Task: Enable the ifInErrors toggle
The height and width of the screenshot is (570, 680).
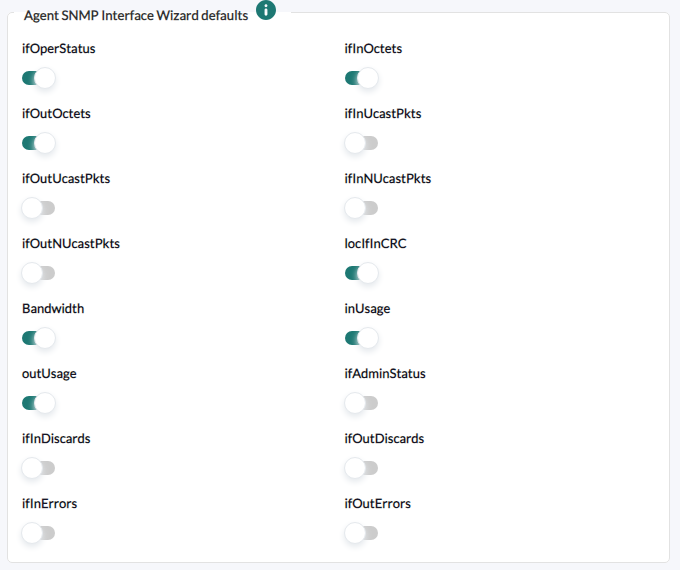Action: coord(39,533)
